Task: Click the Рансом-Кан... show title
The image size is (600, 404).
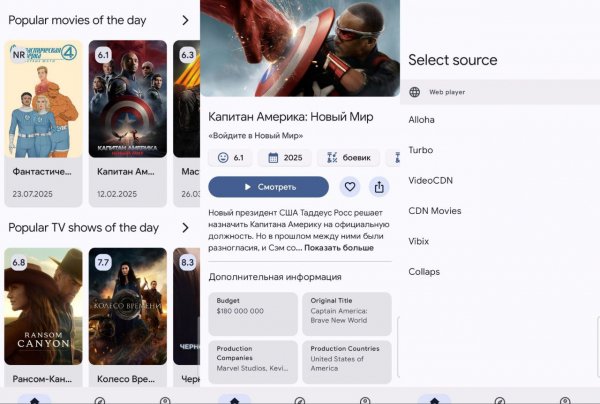Action: 42,379
